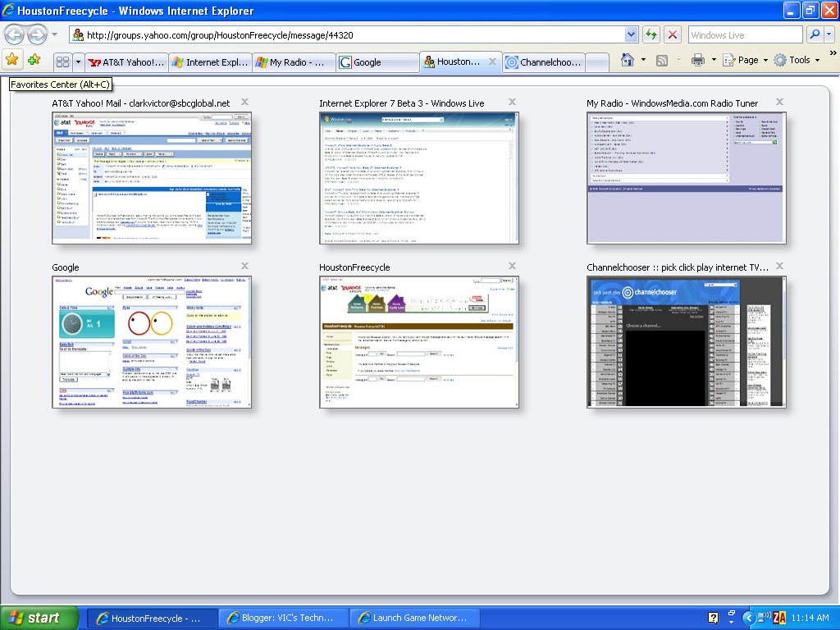Open the HoustonFreecycle page thumbnail

[x=419, y=342]
